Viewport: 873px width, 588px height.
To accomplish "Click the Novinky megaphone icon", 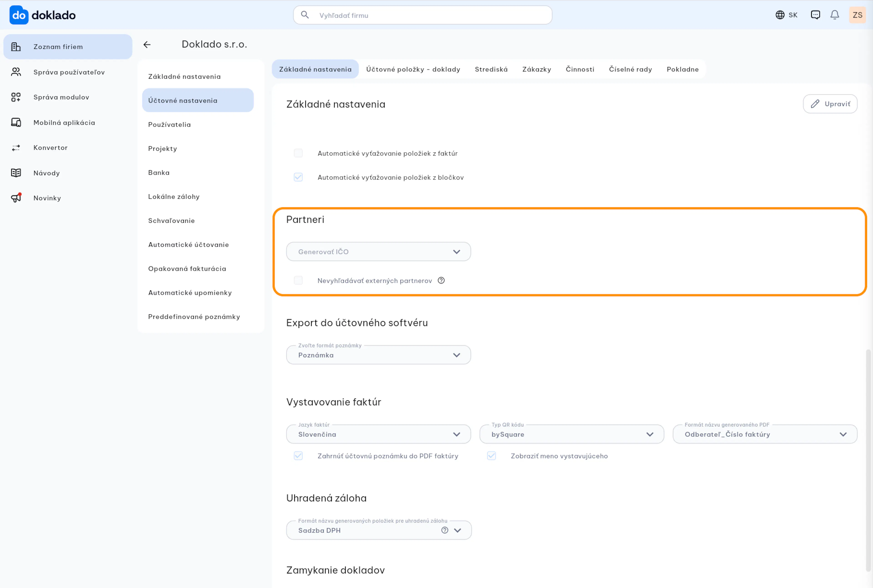I will tap(16, 198).
